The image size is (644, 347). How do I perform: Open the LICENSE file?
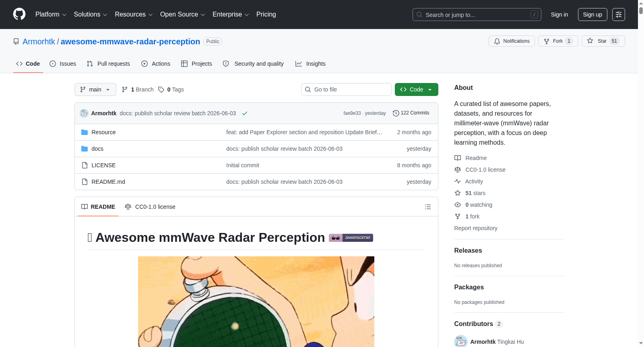point(103,165)
